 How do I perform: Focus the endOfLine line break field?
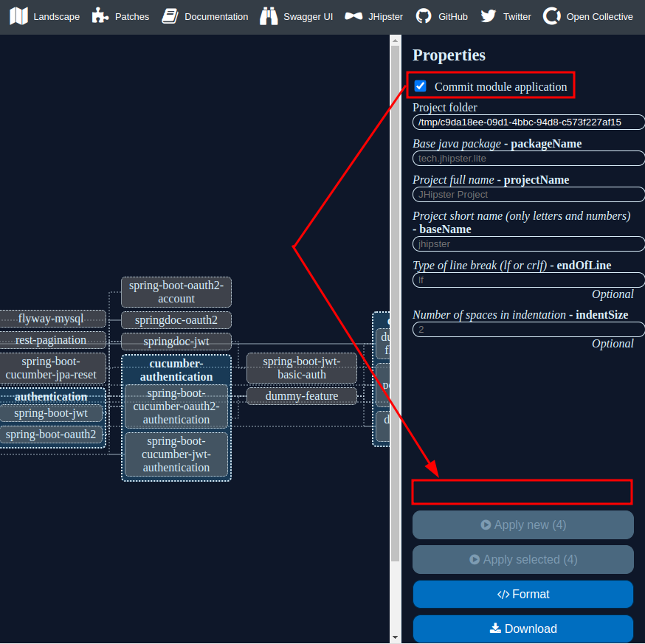tap(528, 280)
